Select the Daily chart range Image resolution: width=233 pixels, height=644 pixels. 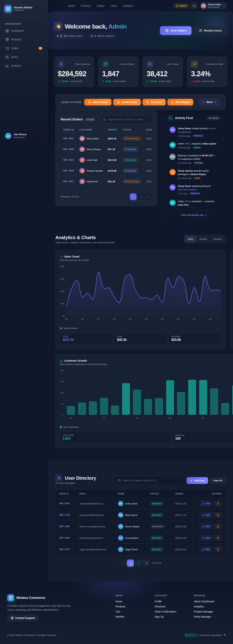pos(191,239)
